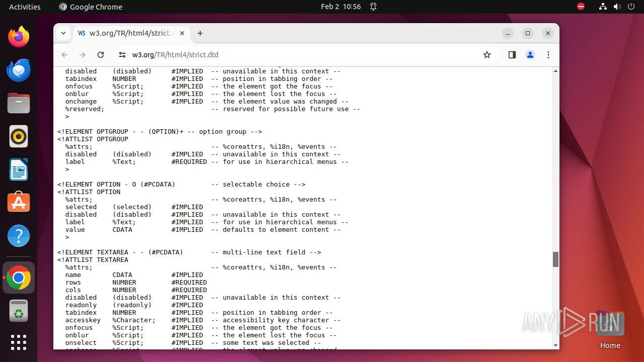The height and width of the screenshot is (362, 644).
Task: Close the w3.org strict.dtd tab
Action: point(182,33)
